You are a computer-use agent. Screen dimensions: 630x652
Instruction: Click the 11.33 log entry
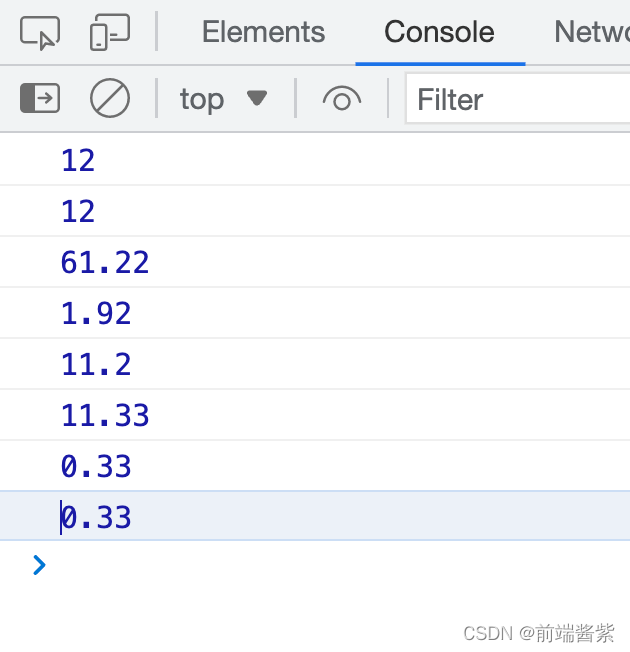[105, 415]
